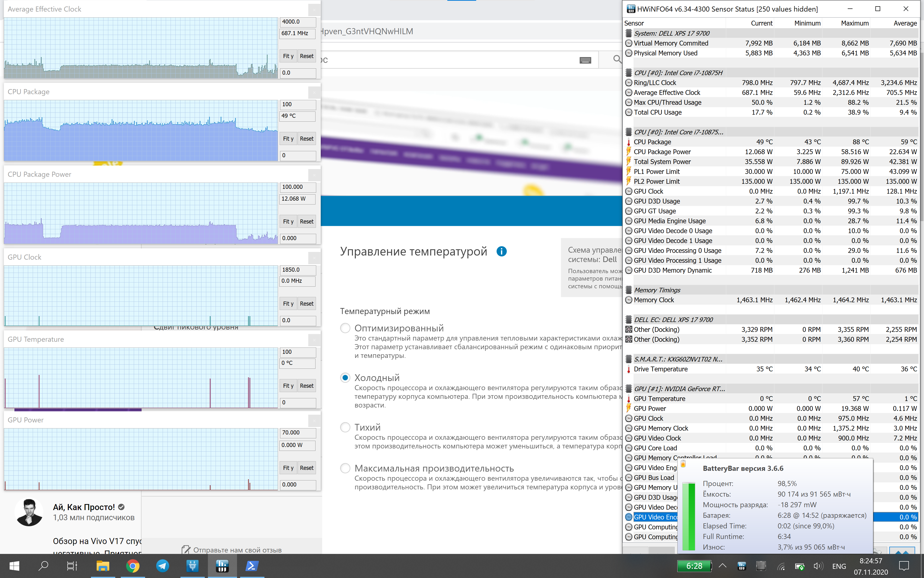
Task: Click Reset in CPU Package Power graph
Action: (x=307, y=221)
